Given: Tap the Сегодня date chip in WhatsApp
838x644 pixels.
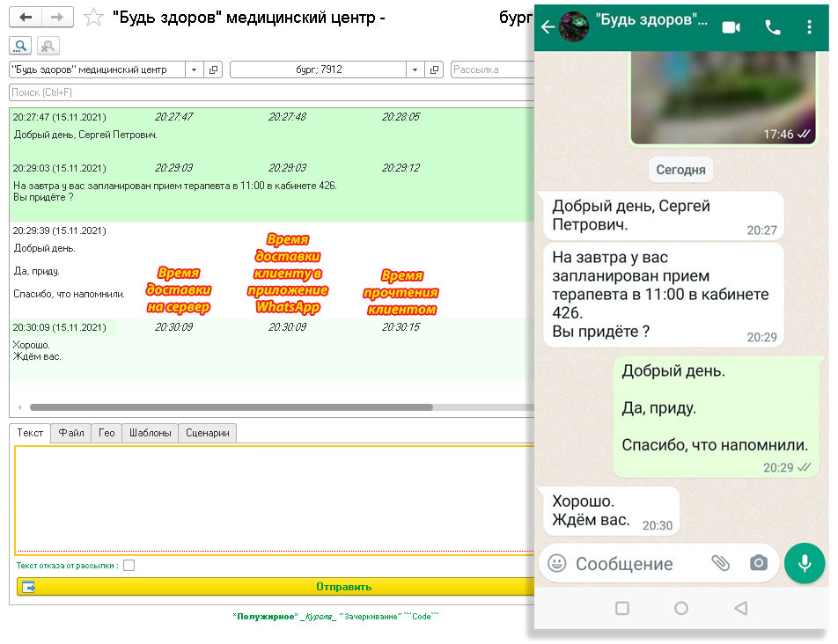Looking at the screenshot, I should 680,170.
